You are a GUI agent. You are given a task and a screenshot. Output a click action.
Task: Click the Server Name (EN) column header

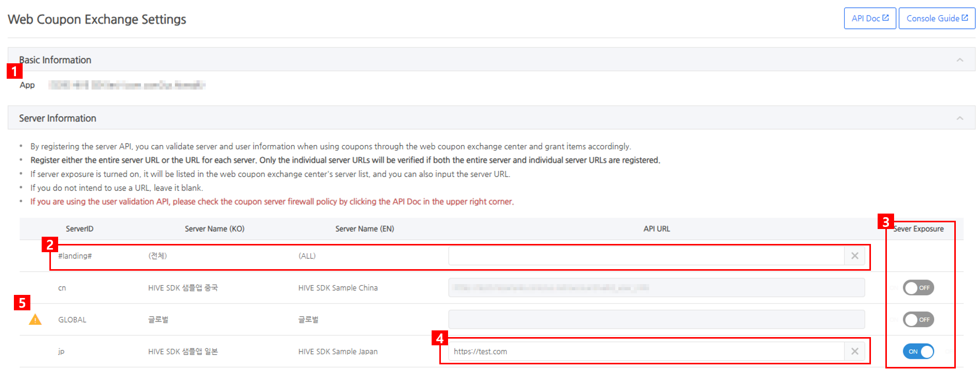pyautogui.click(x=364, y=229)
